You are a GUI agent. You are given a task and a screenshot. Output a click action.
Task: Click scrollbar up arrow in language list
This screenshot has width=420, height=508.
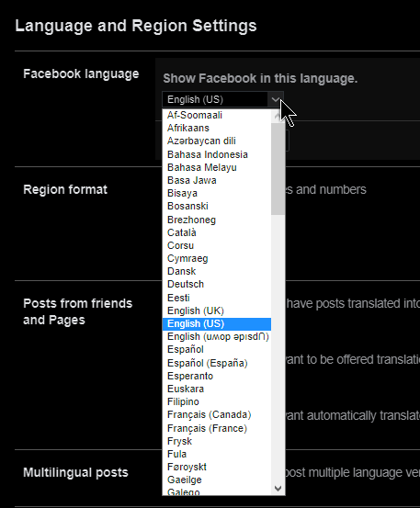tap(278, 116)
